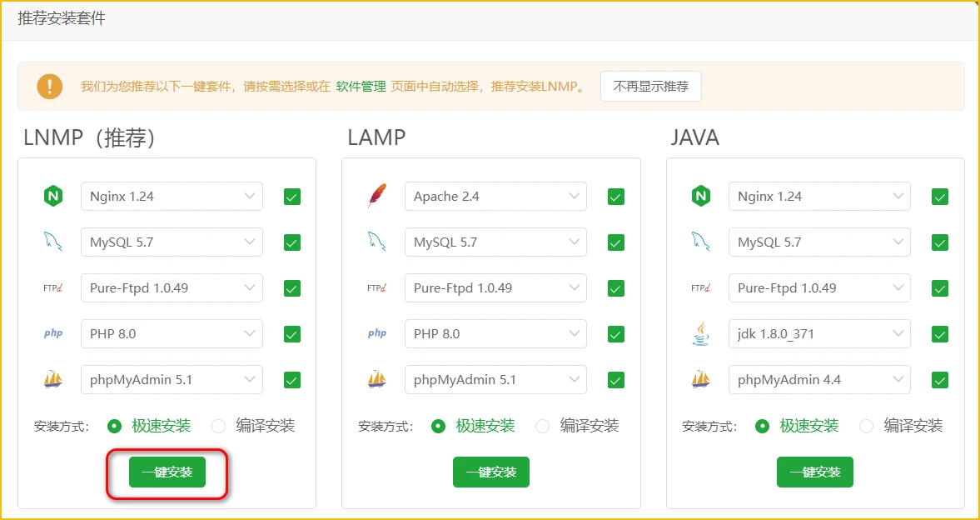Uncheck Pure-Ftpd checkbox in JAVA column
Image resolution: width=980 pixels, height=520 pixels.
coord(940,287)
